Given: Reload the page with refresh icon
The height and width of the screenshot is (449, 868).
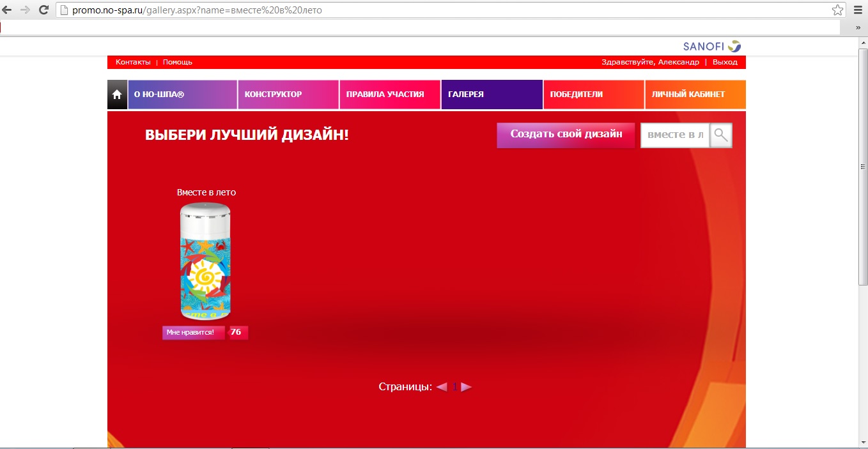Looking at the screenshot, I should 44,10.
